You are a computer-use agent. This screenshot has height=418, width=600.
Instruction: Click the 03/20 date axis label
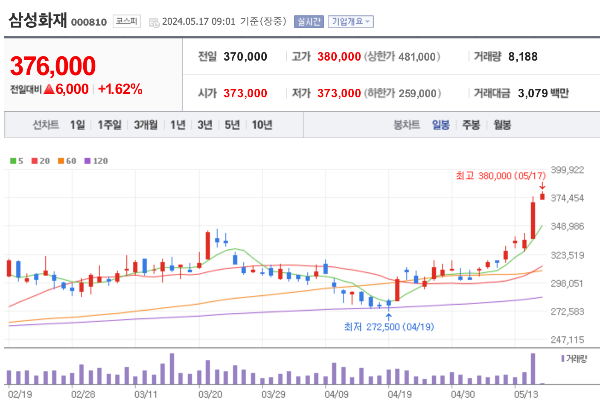[x=210, y=394]
